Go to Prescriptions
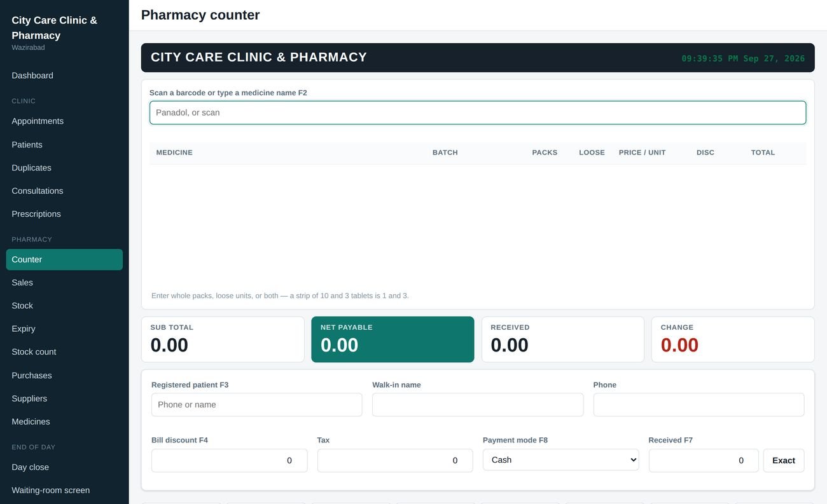Viewport: 827px width, 504px height. click(64, 214)
